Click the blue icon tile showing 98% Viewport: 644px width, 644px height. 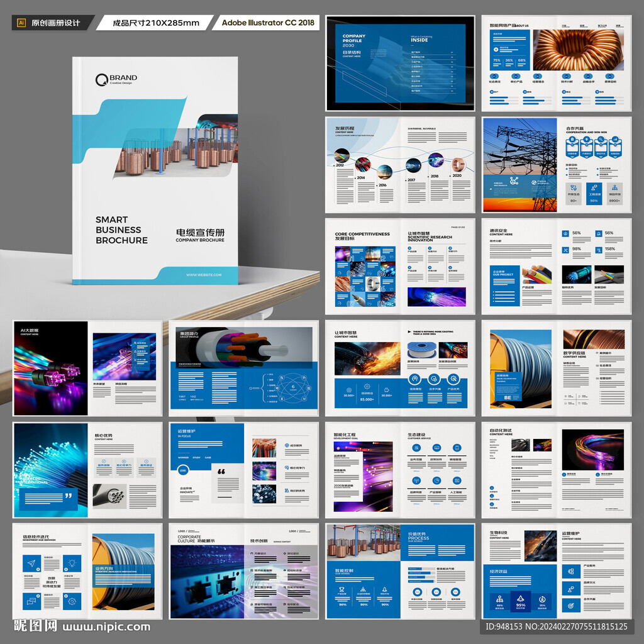[x=594, y=194]
